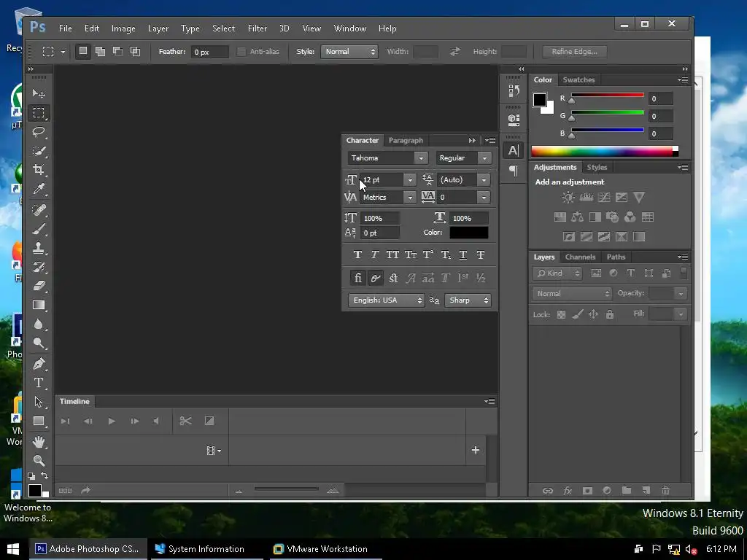Image resolution: width=747 pixels, height=560 pixels.
Task: Toggle the Anti-alias checkbox
Action: point(241,52)
